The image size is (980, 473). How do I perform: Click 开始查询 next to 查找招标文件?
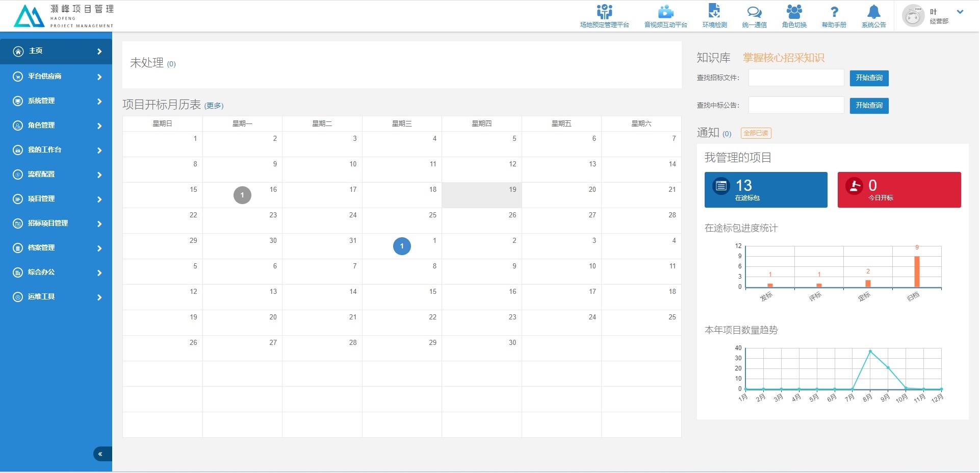(869, 78)
